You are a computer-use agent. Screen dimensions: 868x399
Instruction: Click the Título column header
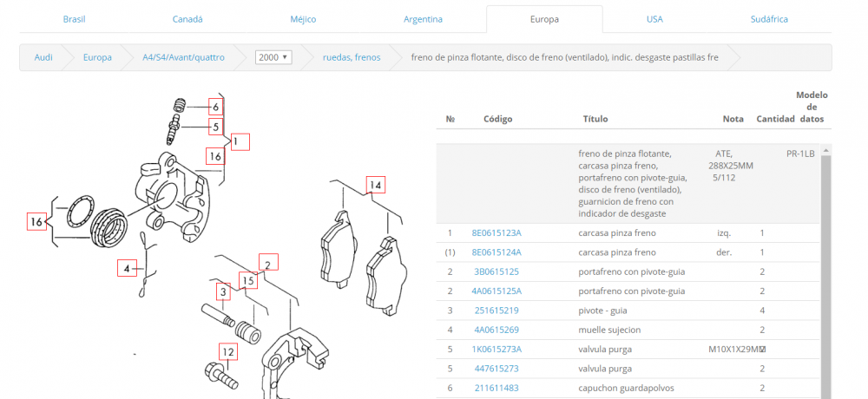595,119
